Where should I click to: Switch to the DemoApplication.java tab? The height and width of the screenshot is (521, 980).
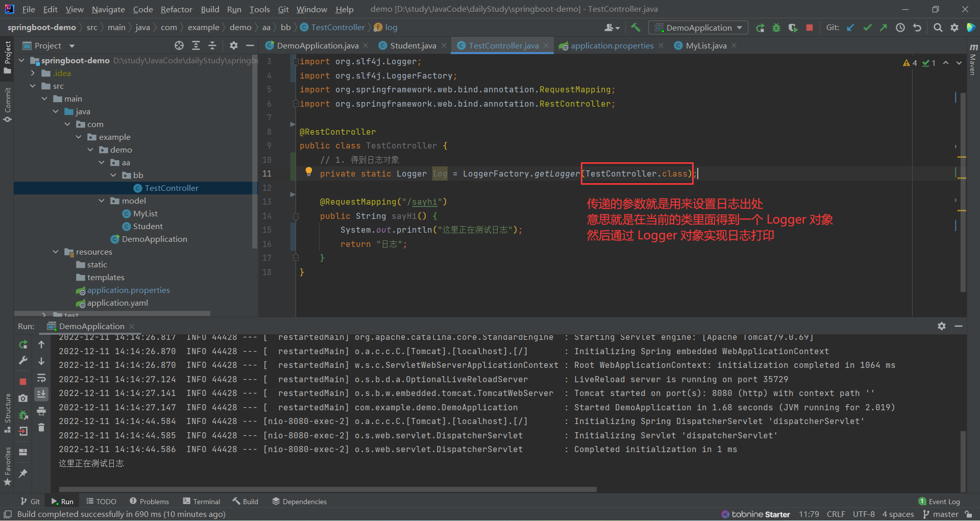pyautogui.click(x=317, y=46)
